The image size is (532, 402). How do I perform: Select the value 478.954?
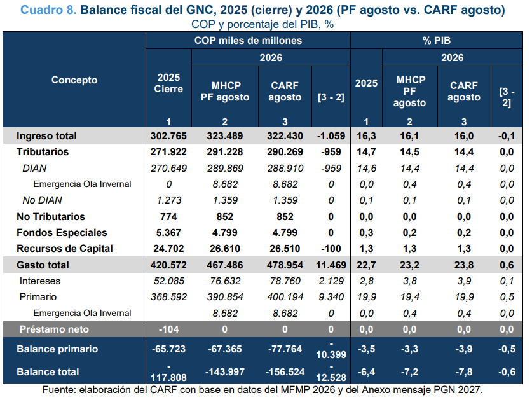point(285,265)
